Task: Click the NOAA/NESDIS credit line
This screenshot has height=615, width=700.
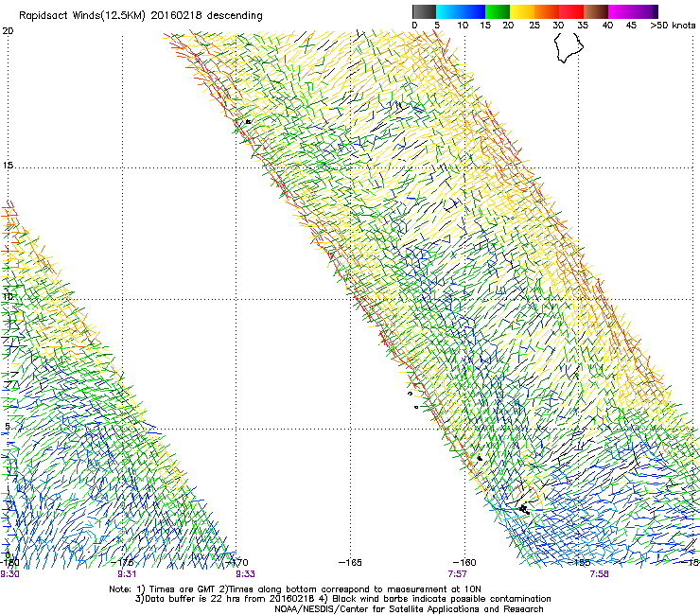Action: tap(409, 609)
